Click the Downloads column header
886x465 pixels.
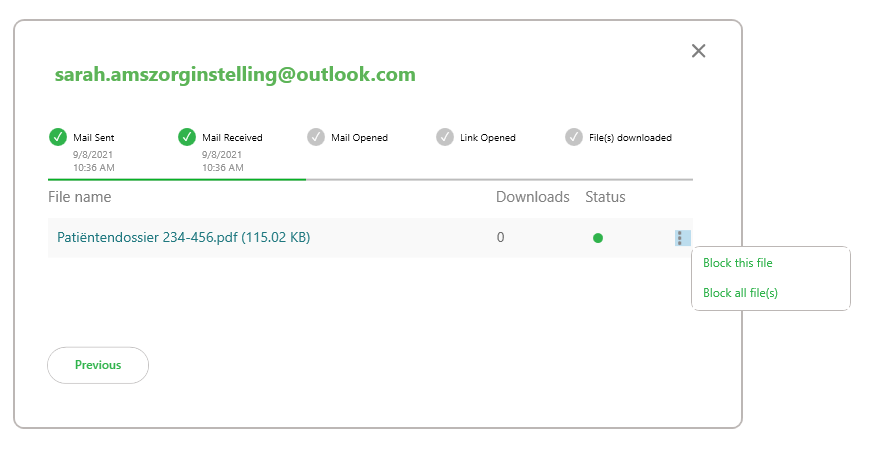click(533, 197)
